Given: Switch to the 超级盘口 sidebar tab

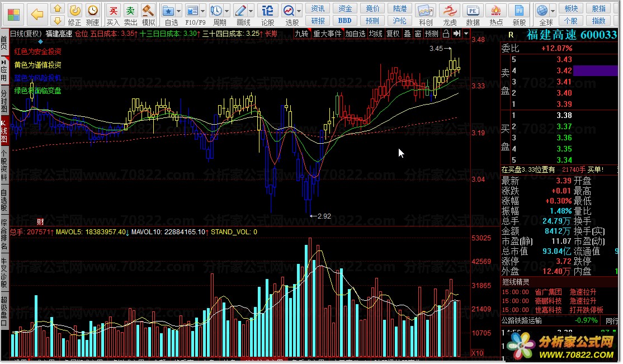Looking at the screenshot, I should point(4,311).
